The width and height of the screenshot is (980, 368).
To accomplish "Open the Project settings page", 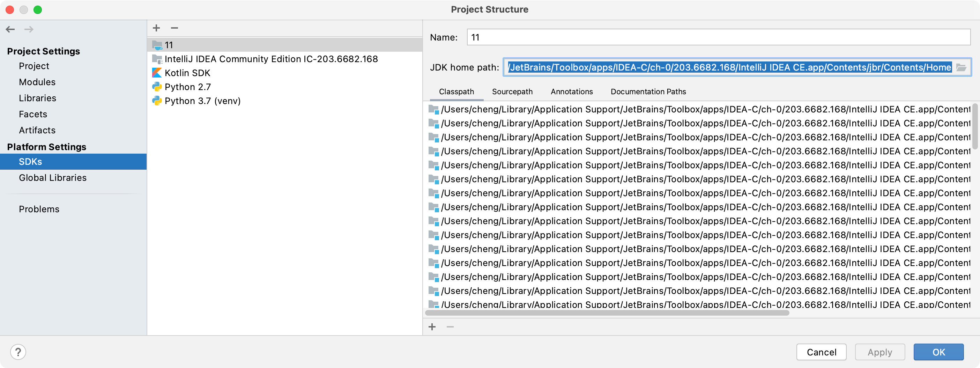I will pos(34,66).
